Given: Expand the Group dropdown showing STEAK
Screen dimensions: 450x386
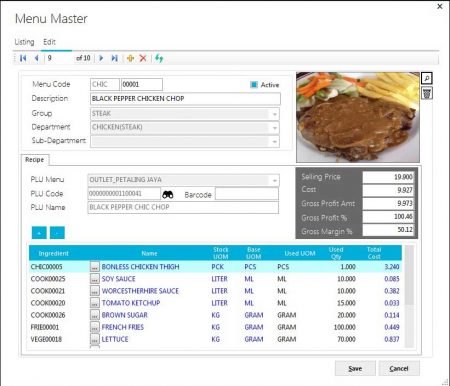Looking at the screenshot, I should click(274, 114).
